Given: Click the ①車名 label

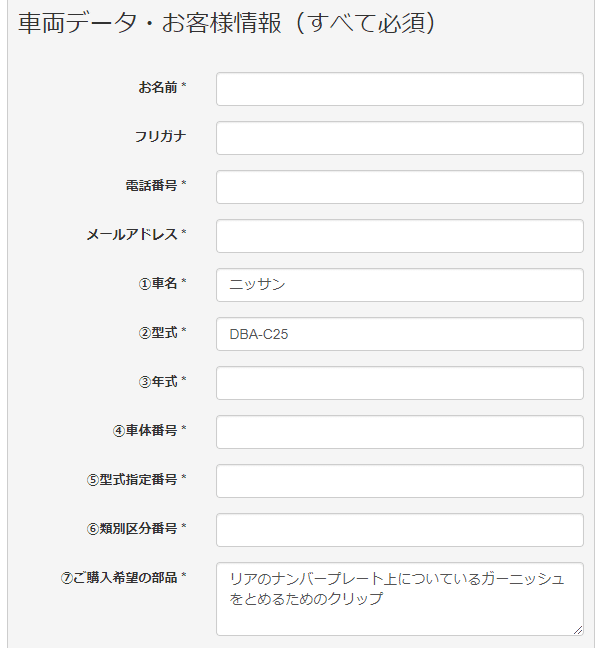Looking at the screenshot, I should coord(158,284).
